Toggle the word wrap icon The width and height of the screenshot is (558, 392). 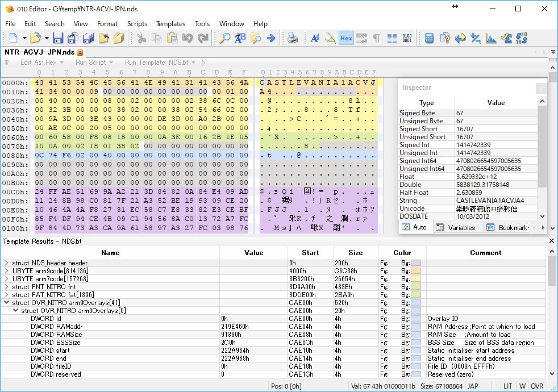point(361,38)
